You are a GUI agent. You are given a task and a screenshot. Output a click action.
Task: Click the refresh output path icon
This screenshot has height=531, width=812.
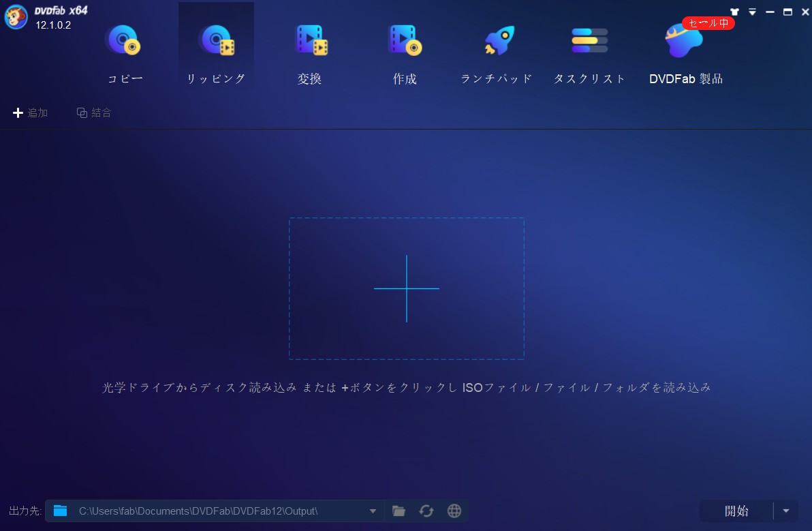[426, 511]
